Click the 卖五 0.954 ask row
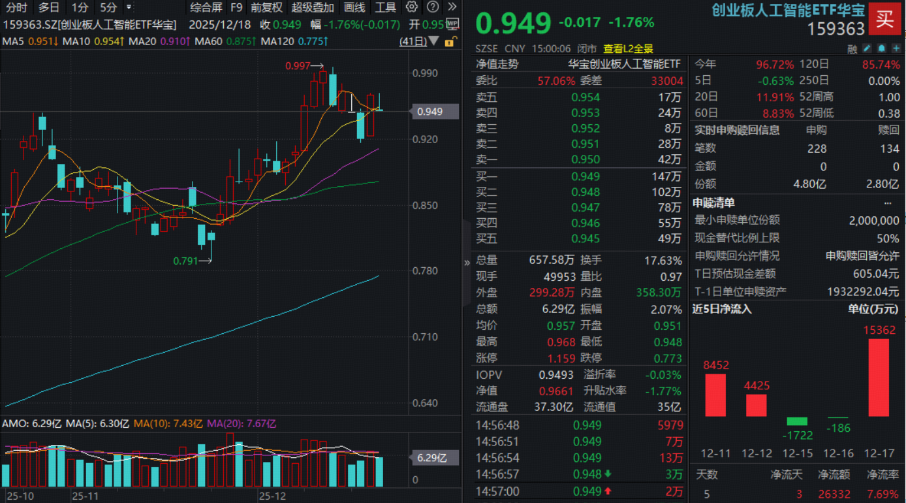The image size is (906, 503). pos(578,98)
